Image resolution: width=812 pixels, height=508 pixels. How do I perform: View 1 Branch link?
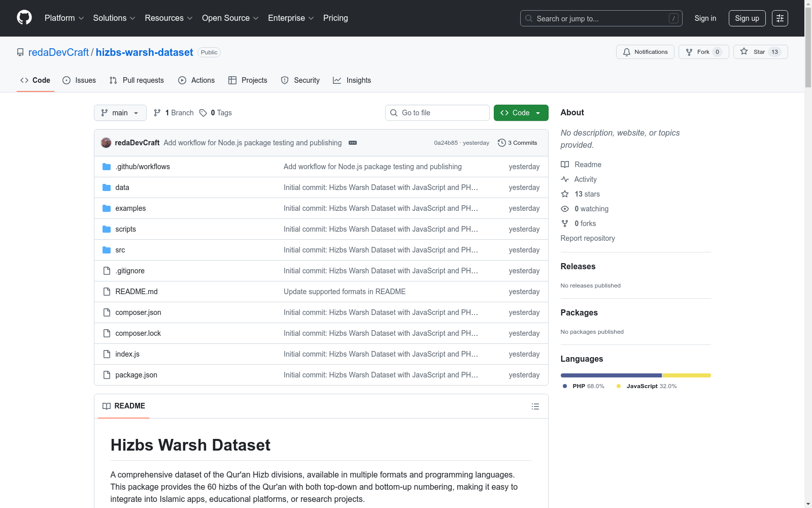[174, 113]
